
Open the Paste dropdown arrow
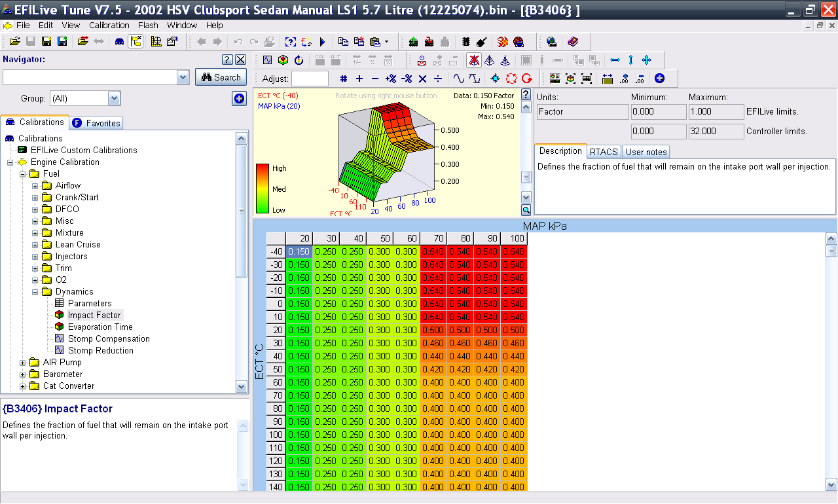pyautogui.click(x=386, y=41)
